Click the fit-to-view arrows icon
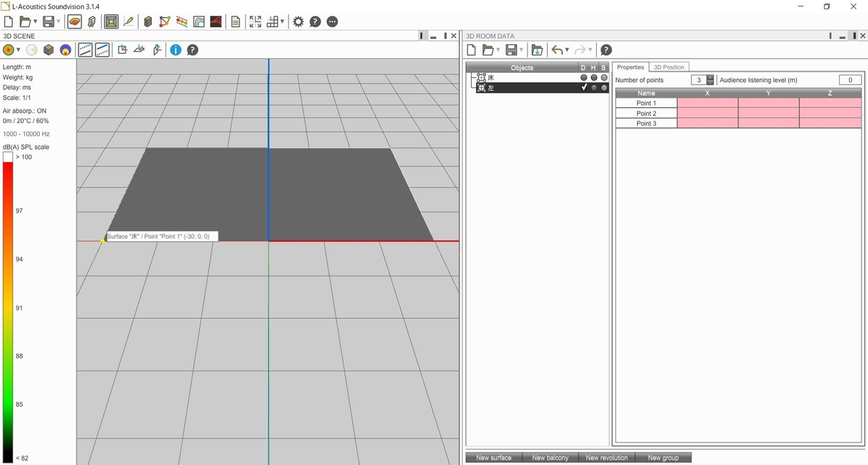This screenshot has width=868, height=465. [255, 22]
